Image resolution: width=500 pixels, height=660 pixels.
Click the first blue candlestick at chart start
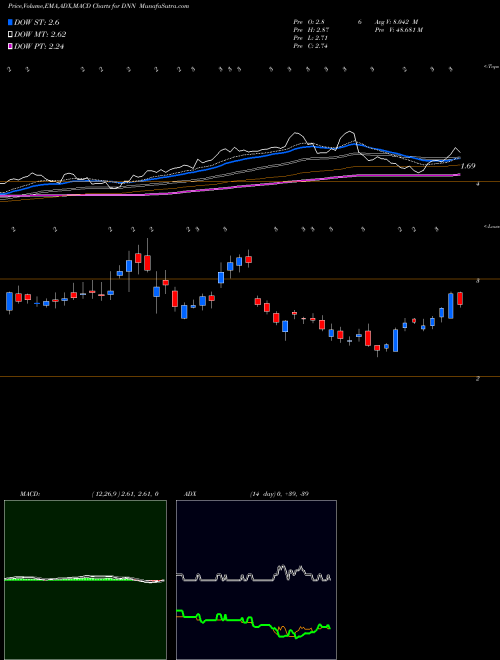(9, 301)
